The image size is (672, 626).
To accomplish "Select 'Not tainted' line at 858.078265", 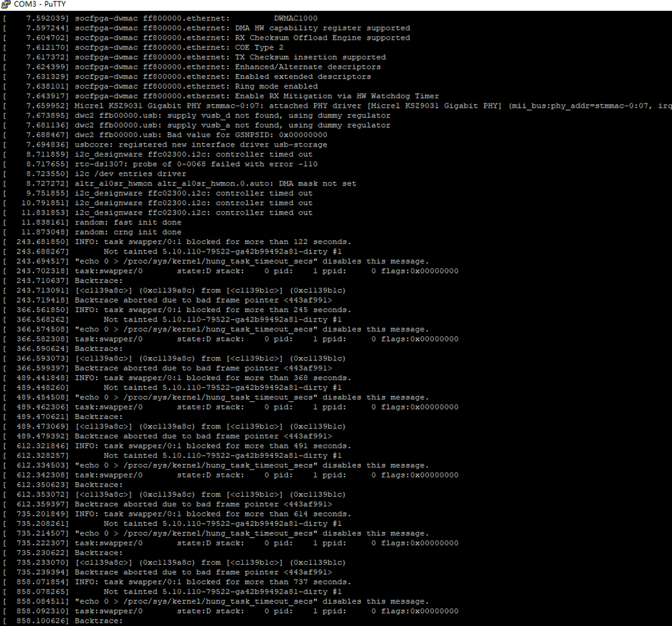I will [172, 591].
